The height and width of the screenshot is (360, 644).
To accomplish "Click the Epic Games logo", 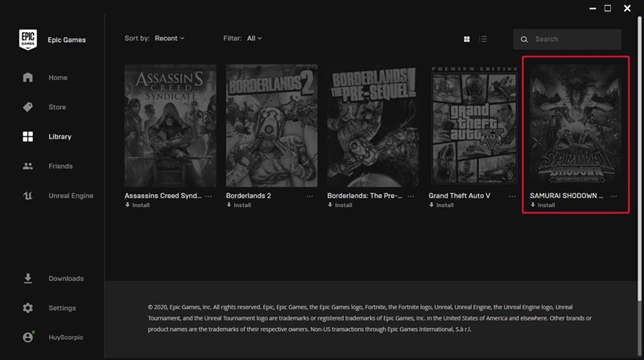I will tap(28, 39).
